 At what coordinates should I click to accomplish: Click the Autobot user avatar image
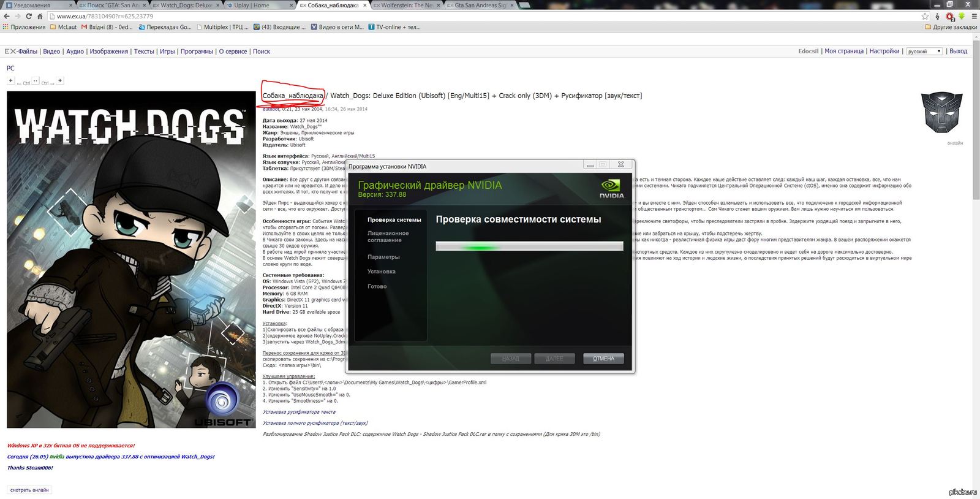[942, 113]
